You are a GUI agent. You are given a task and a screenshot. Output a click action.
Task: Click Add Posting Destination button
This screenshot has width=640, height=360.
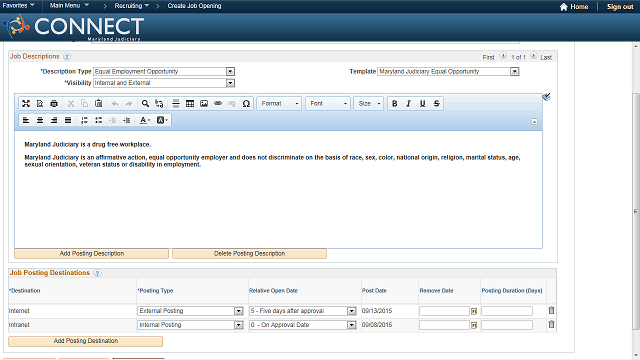click(86, 341)
